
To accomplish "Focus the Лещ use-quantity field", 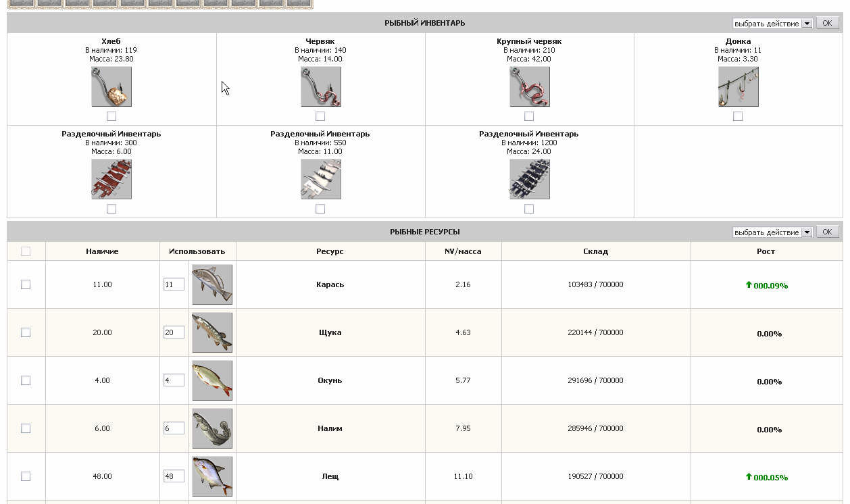I will click(174, 476).
